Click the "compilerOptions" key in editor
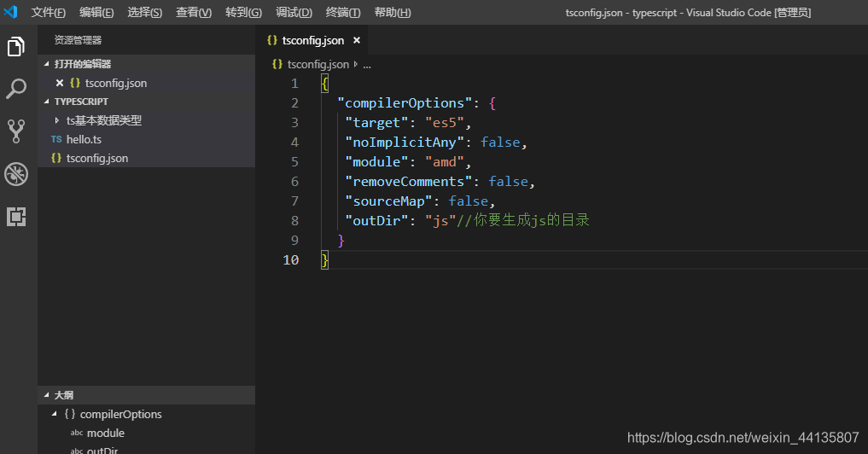This screenshot has height=454, width=868. click(x=404, y=103)
